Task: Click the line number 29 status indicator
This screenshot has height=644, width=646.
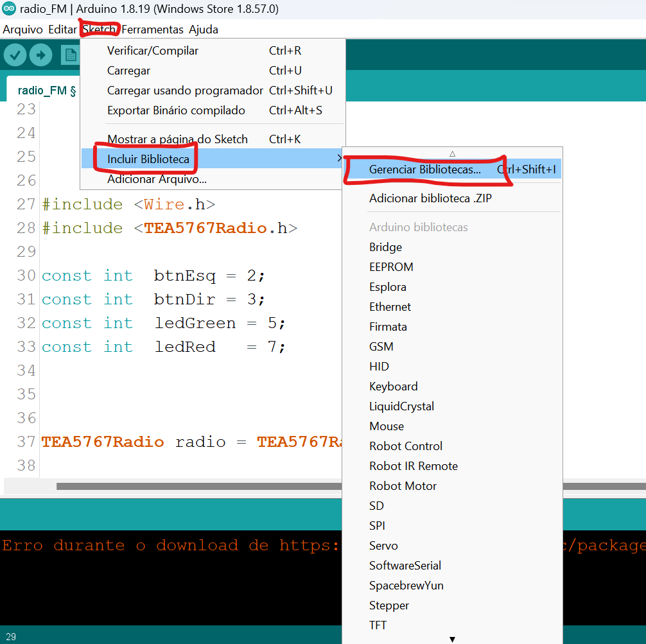Action: 11,636
